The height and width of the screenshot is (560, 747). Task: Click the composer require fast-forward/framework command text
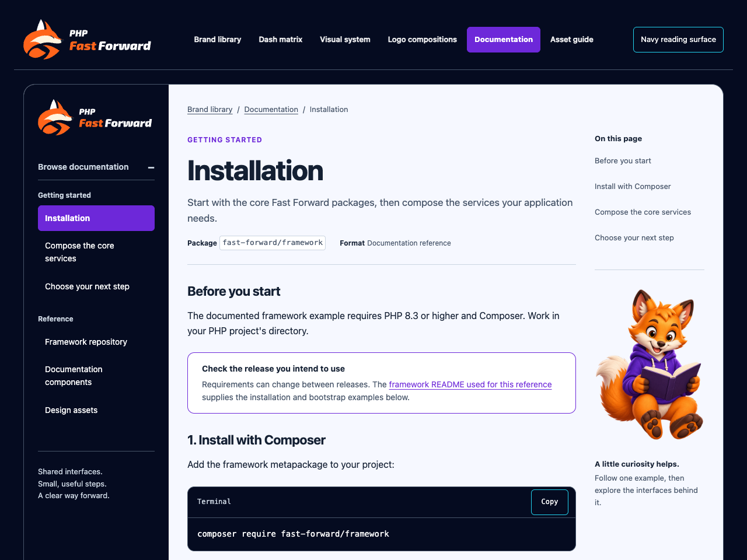tap(293, 534)
